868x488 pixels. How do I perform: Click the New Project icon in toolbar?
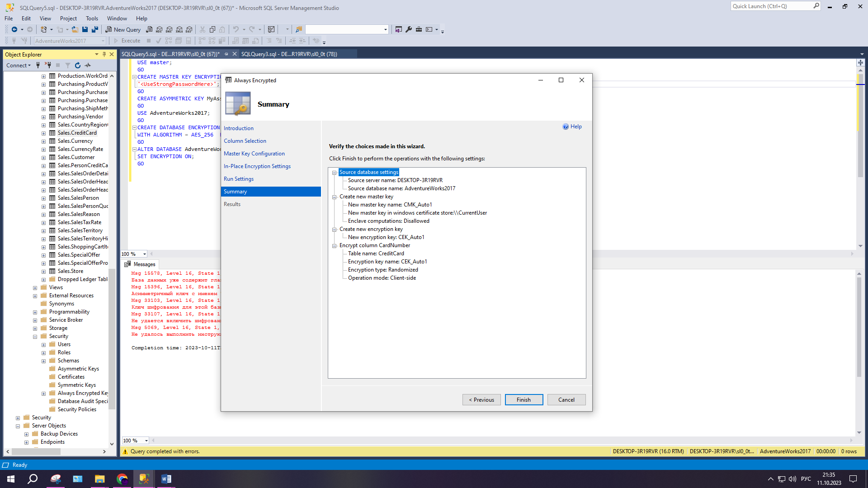click(x=44, y=29)
